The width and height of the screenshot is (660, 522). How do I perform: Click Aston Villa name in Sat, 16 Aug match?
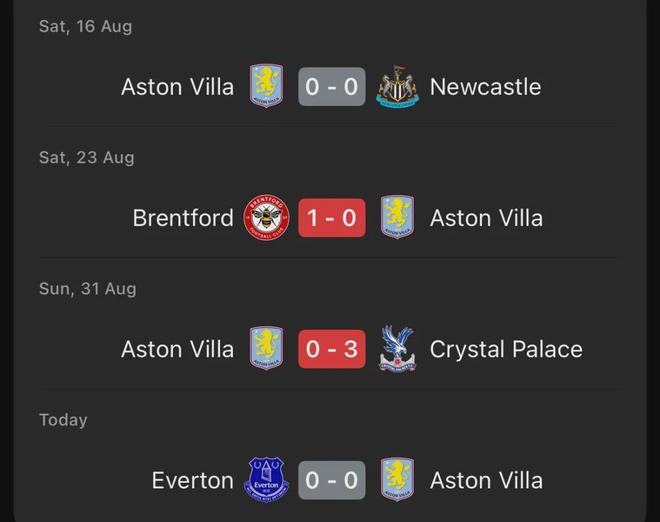pyautogui.click(x=177, y=87)
